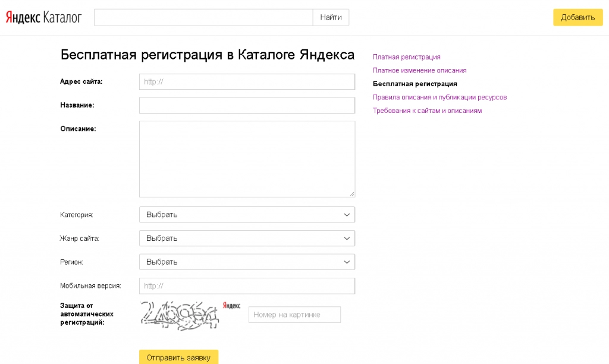
Task: Click the Защита от автоматических регистраций label
Action: [x=87, y=314]
